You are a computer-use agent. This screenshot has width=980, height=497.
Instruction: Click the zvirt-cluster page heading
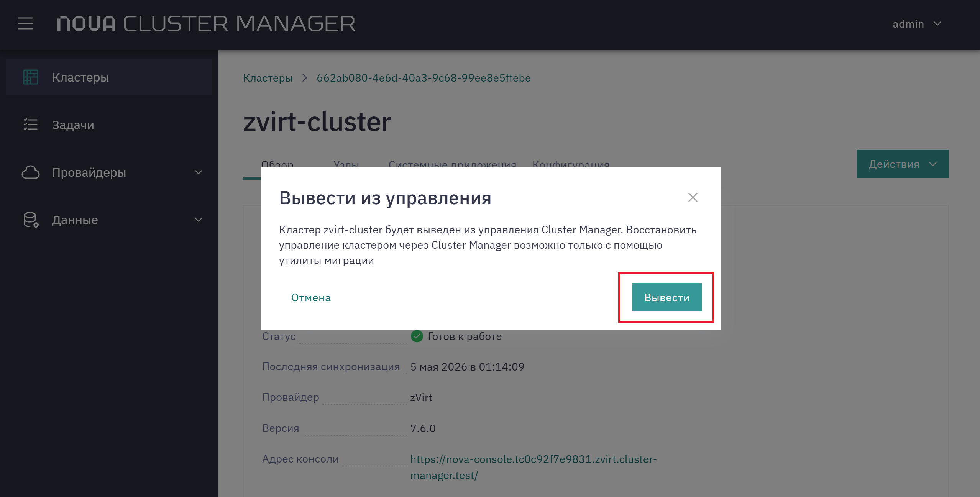pyautogui.click(x=317, y=122)
